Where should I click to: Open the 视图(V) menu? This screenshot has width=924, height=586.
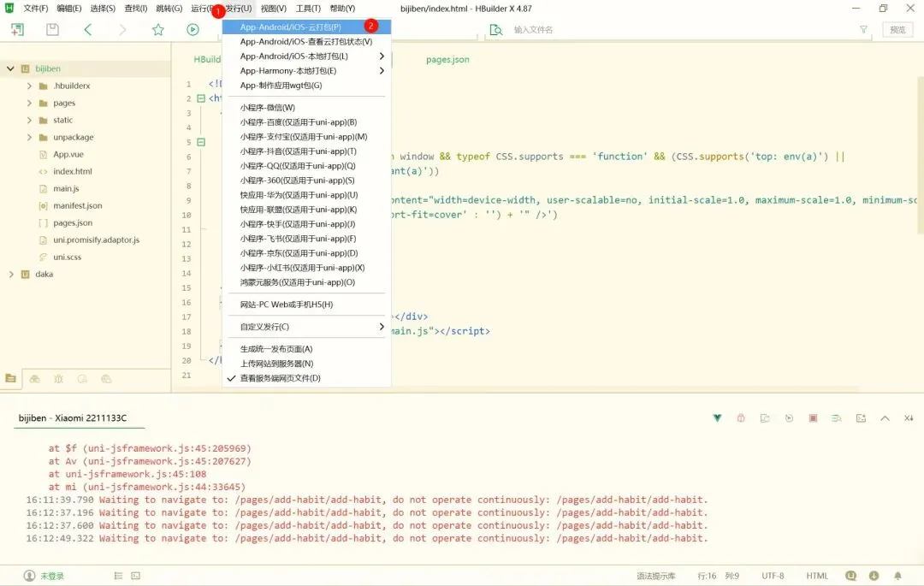(274, 9)
